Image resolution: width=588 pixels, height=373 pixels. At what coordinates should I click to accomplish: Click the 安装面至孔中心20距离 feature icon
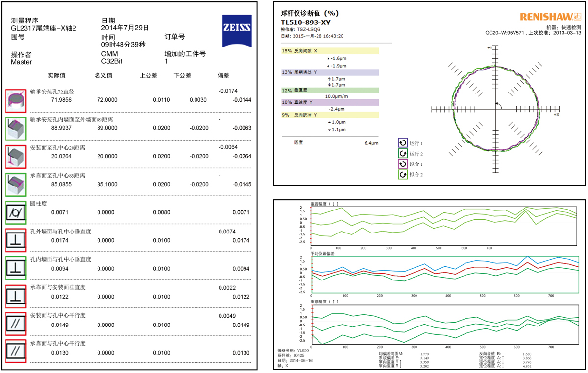[15, 156]
